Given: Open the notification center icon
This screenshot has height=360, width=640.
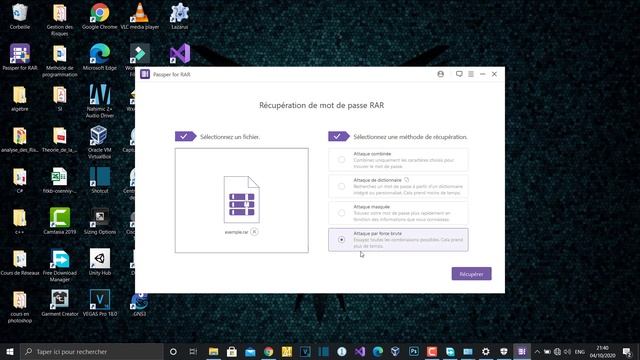Looking at the screenshot, I should click(627, 351).
